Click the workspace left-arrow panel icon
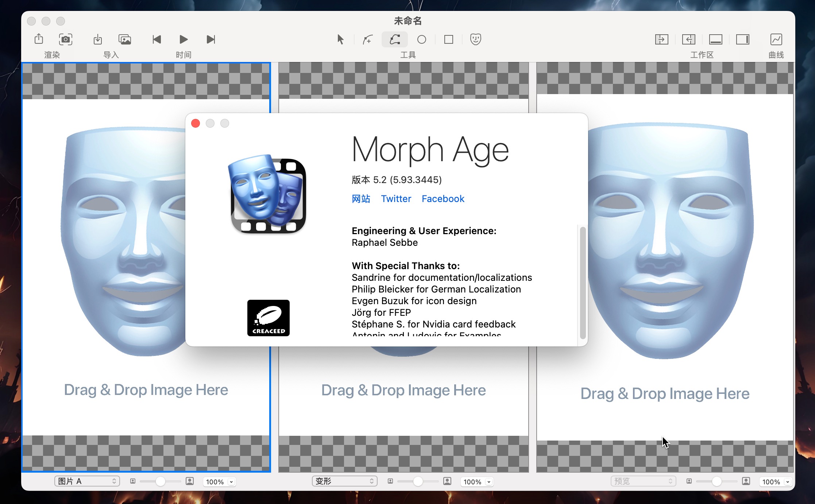This screenshot has width=815, height=504. click(x=689, y=39)
